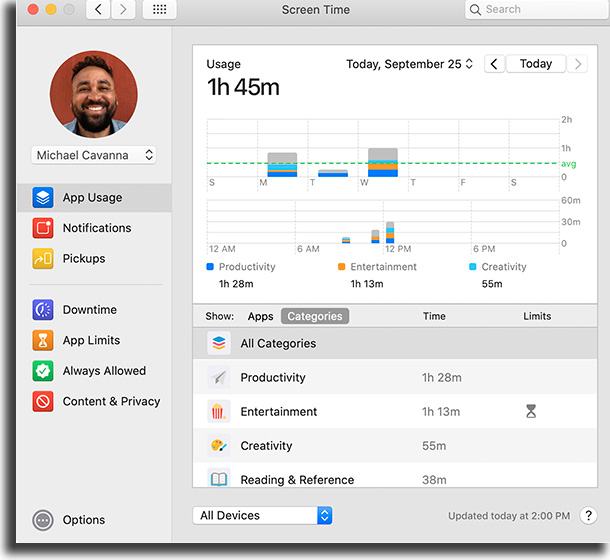Select the Creativity row label

pos(266,446)
